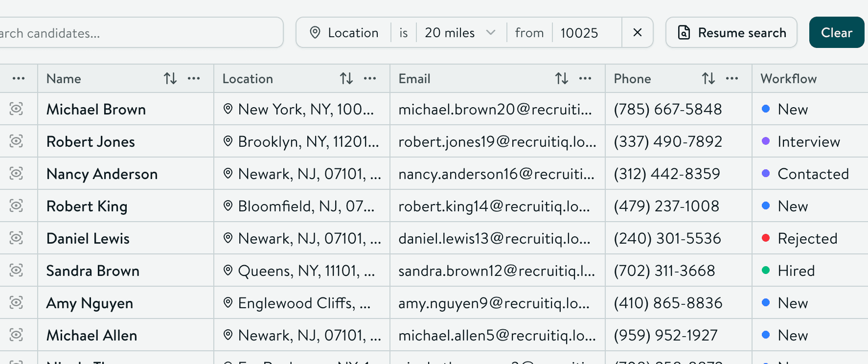Open the leftmost column ellipsis menu
Image resolution: width=868 pixels, height=364 pixels.
coord(19,78)
